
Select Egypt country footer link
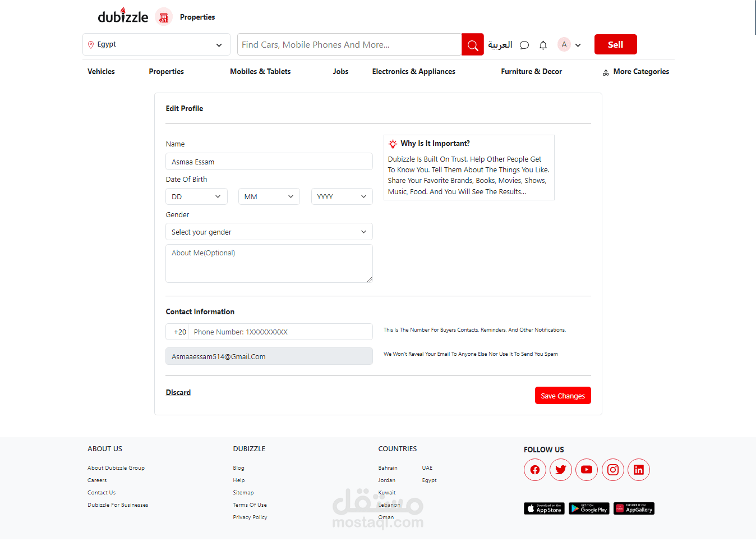click(x=430, y=480)
